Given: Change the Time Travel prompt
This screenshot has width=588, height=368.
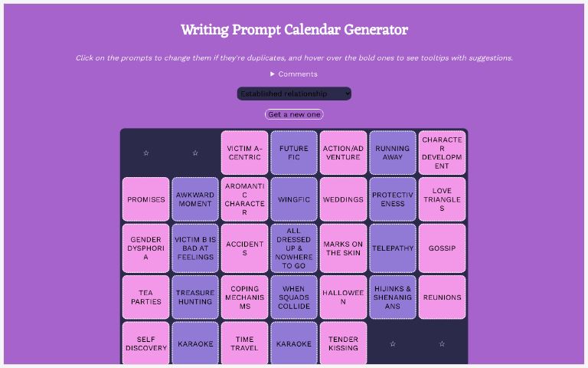Looking at the screenshot, I should click(x=244, y=343).
